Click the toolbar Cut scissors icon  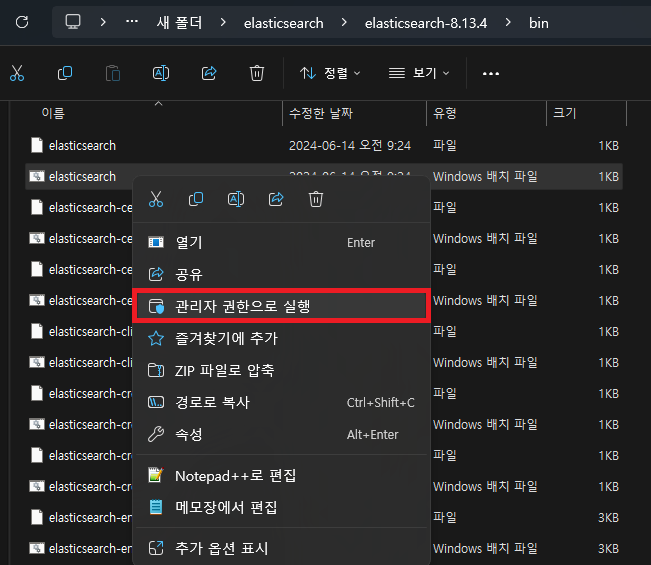tap(17, 73)
